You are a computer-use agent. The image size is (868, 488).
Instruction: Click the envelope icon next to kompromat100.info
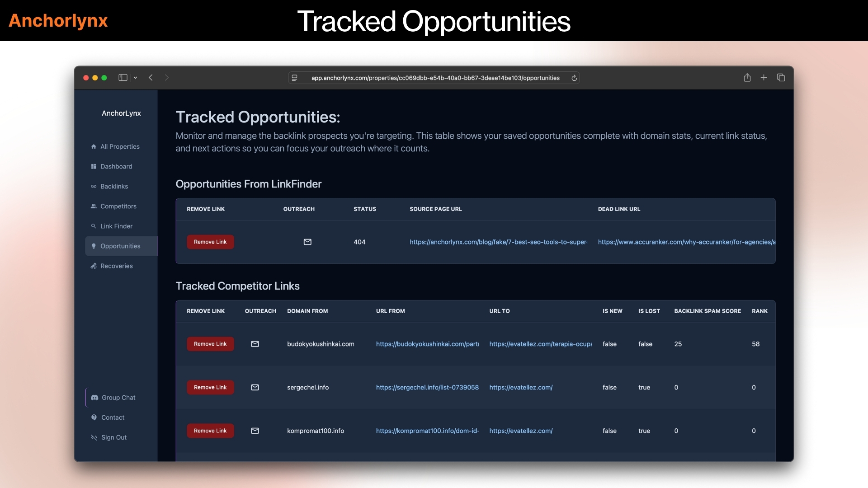pos(255,431)
